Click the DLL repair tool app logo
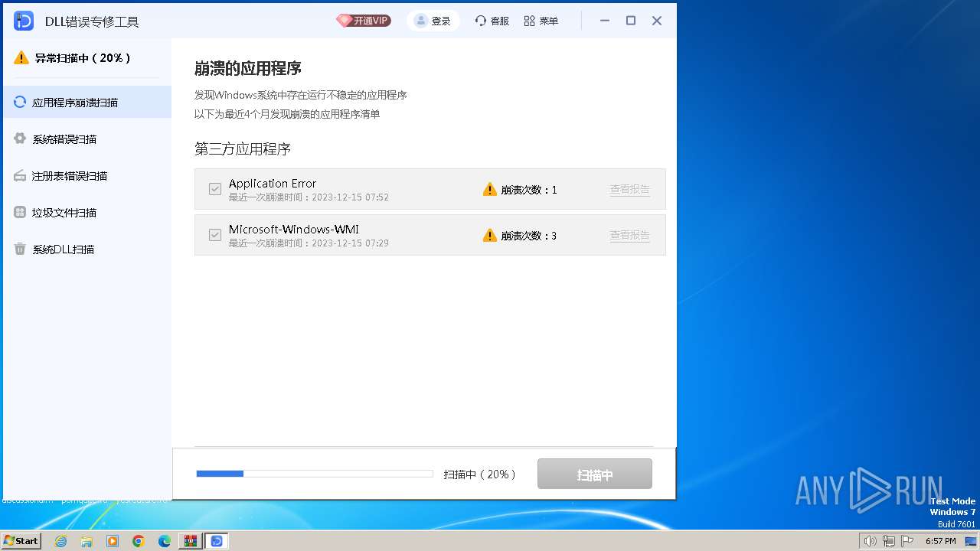Image resolution: width=980 pixels, height=551 pixels. (24, 21)
